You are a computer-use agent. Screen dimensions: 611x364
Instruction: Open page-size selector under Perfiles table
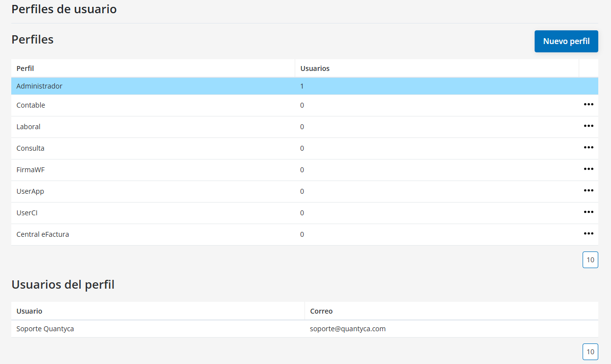click(x=590, y=260)
